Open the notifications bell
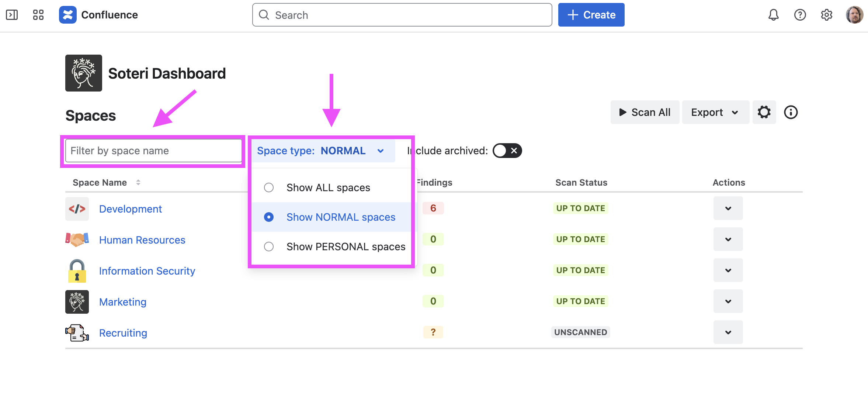The width and height of the screenshot is (868, 420). click(773, 15)
